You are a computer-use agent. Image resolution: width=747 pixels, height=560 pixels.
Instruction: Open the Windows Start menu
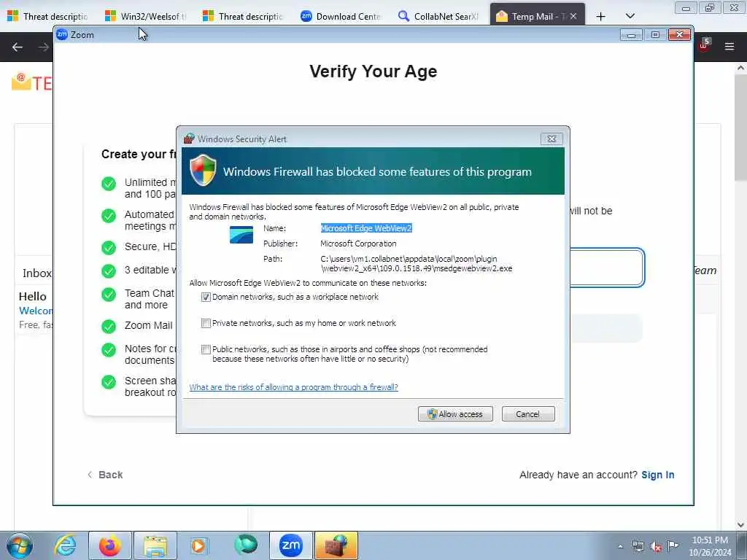click(x=20, y=545)
